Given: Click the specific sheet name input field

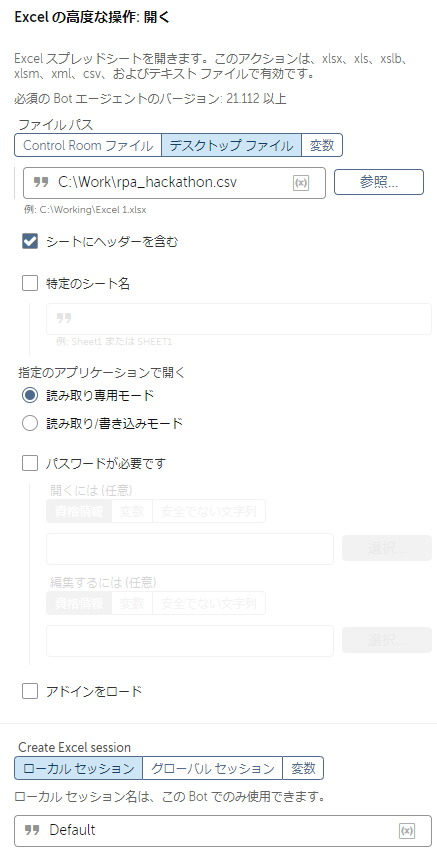Looking at the screenshot, I should [239, 319].
